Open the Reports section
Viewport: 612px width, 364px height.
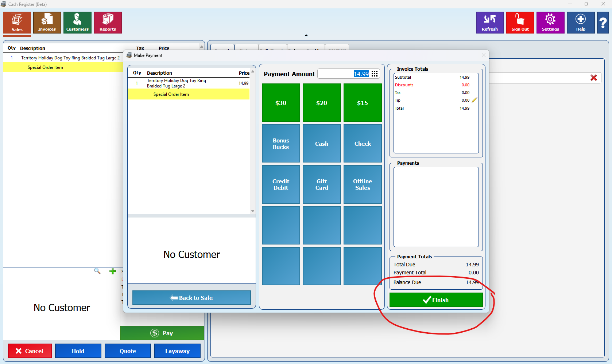[108, 23]
